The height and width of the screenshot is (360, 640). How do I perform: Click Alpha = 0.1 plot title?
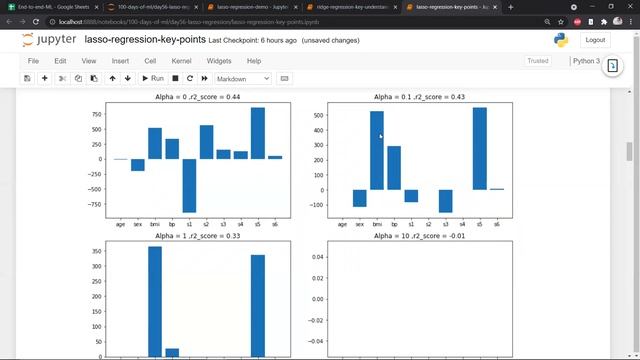[419, 97]
